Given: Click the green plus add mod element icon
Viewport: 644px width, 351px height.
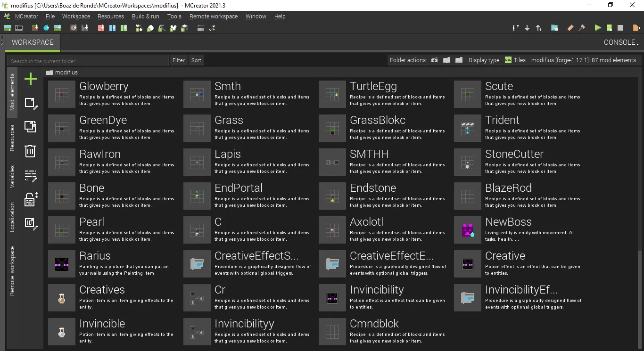Looking at the screenshot, I should 31,79.
